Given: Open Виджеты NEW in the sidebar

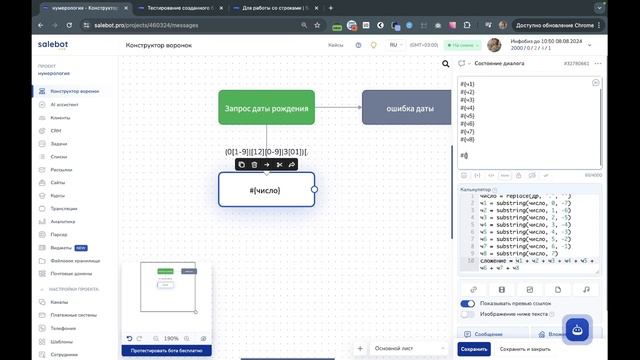Looking at the screenshot, I should click(63, 248).
